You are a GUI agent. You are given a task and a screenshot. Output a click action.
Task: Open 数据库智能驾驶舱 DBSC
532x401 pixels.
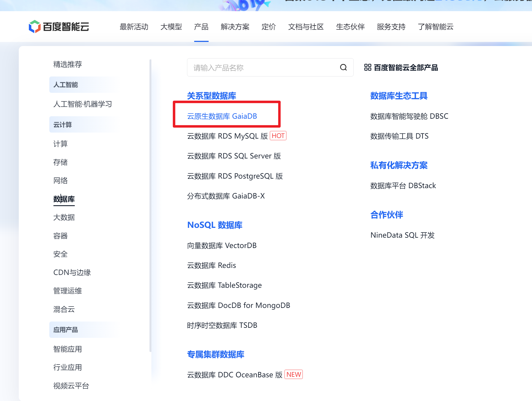click(x=409, y=116)
